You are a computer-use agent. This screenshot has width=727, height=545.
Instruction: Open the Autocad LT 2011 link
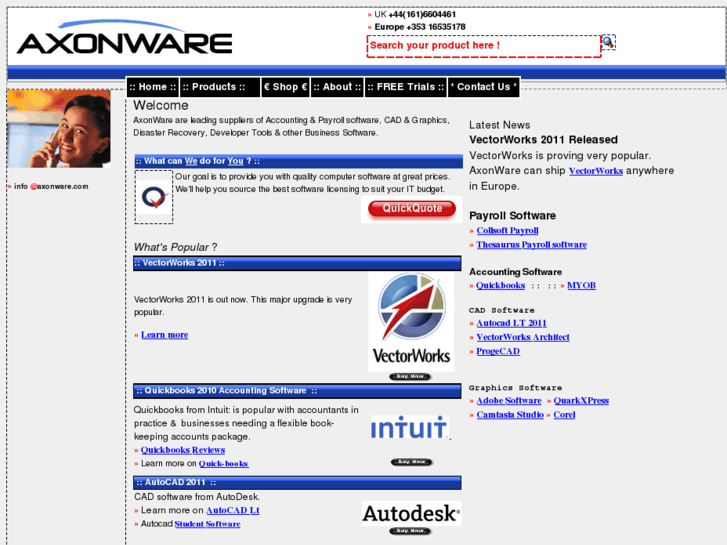coord(511,323)
